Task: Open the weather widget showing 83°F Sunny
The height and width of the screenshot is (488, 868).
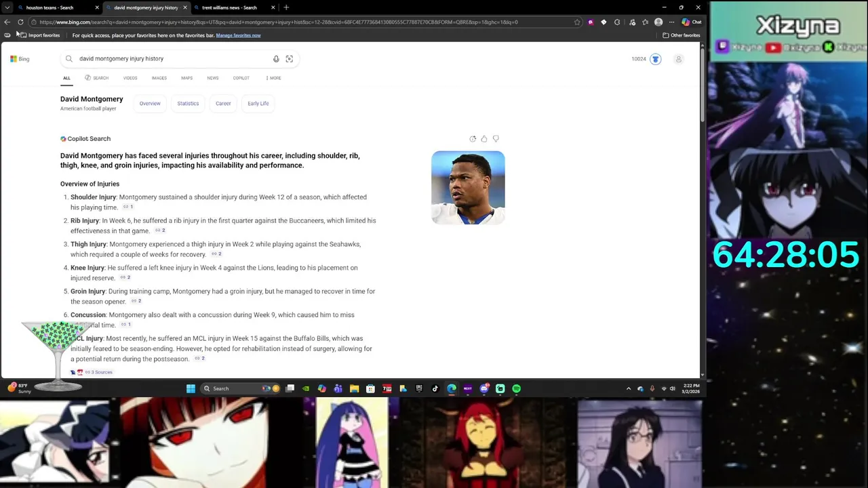Action: (20, 388)
